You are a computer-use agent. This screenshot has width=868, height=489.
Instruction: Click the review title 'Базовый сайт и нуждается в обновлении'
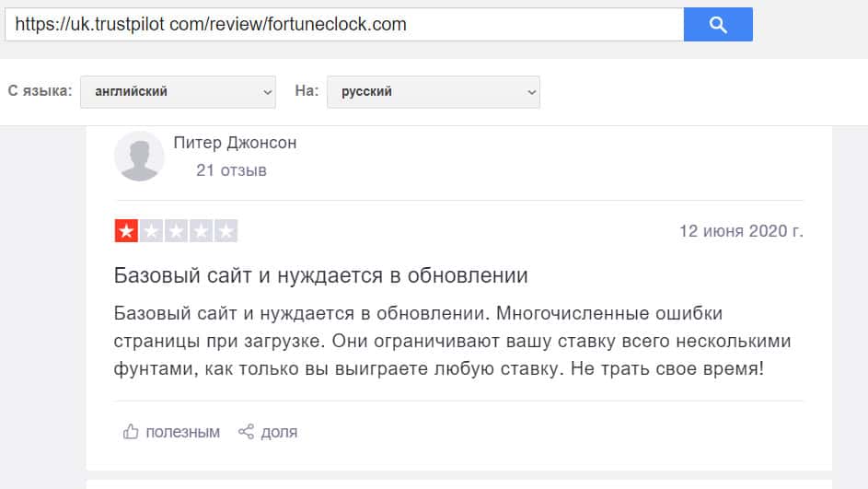(320, 275)
